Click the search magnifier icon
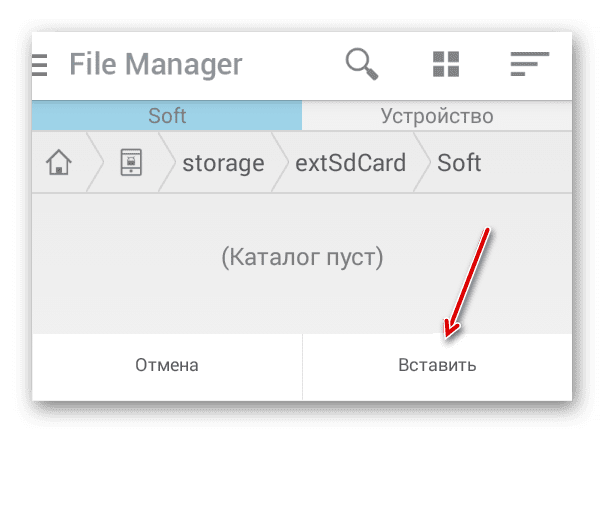The height and width of the screenshot is (513, 604). [362, 64]
